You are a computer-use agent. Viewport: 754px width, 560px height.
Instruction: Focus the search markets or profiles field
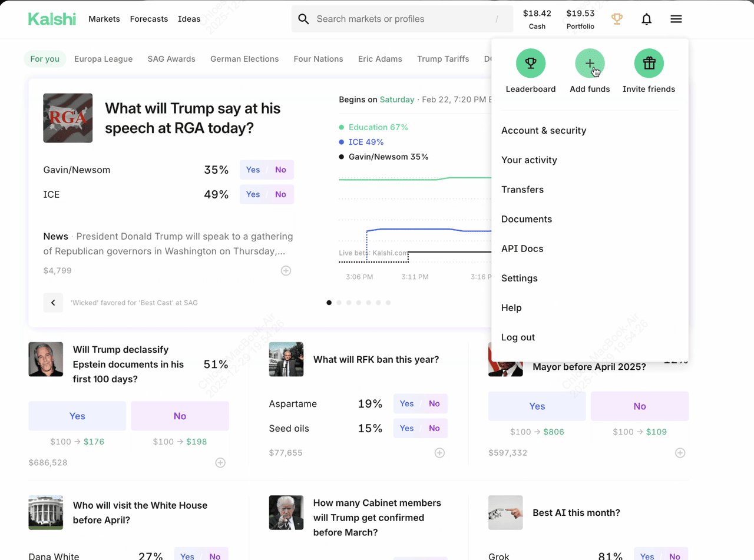pos(402,19)
